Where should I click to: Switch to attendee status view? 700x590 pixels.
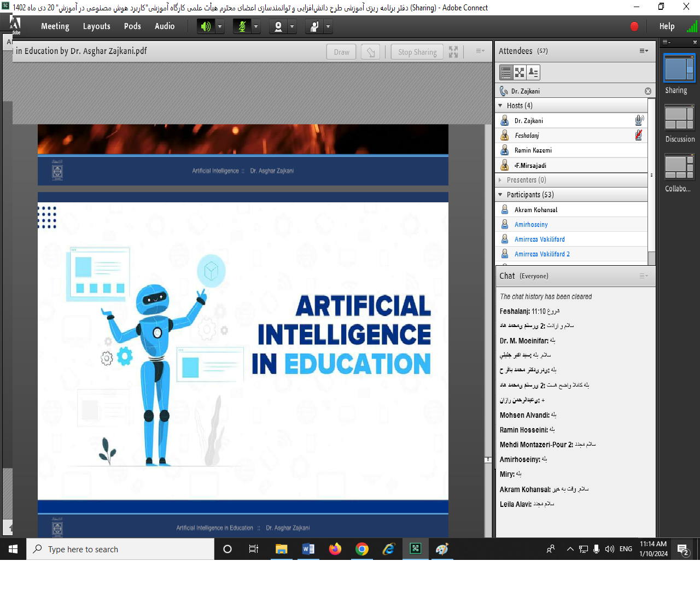pos(533,72)
